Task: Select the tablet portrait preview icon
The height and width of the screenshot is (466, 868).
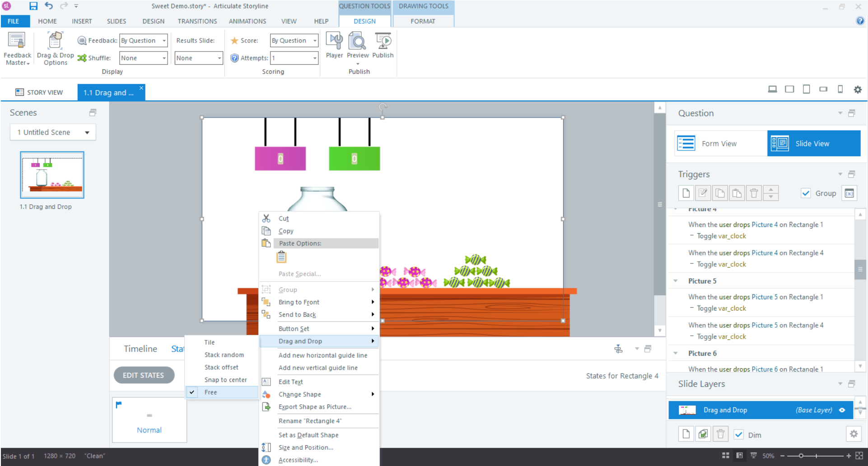Action: coord(806,89)
